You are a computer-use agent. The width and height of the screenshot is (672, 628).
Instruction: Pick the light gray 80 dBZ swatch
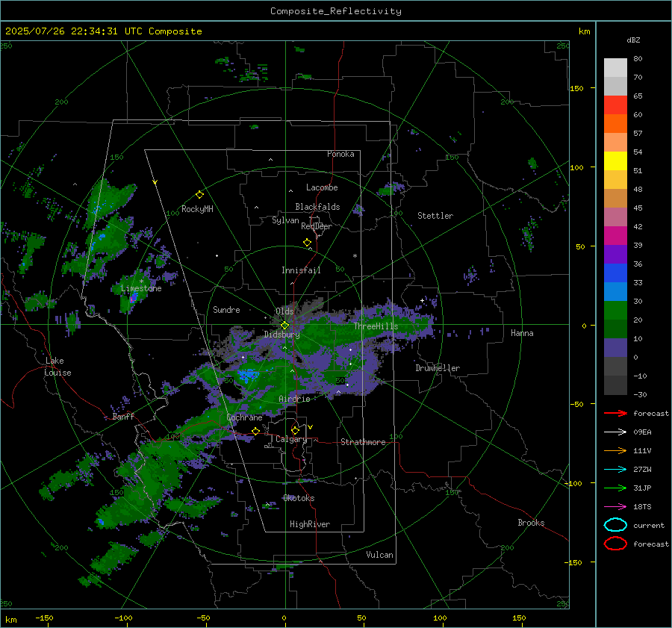[x=615, y=67]
